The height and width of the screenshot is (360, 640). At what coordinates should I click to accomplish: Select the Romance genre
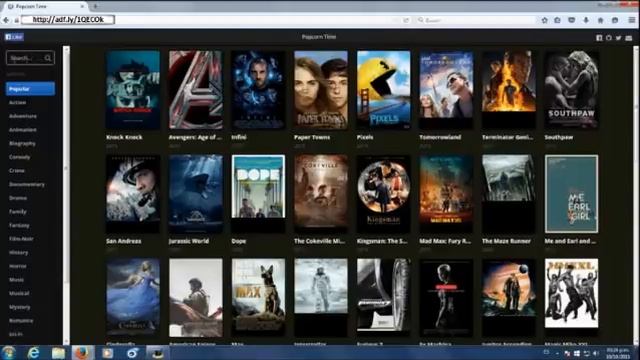point(21,320)
